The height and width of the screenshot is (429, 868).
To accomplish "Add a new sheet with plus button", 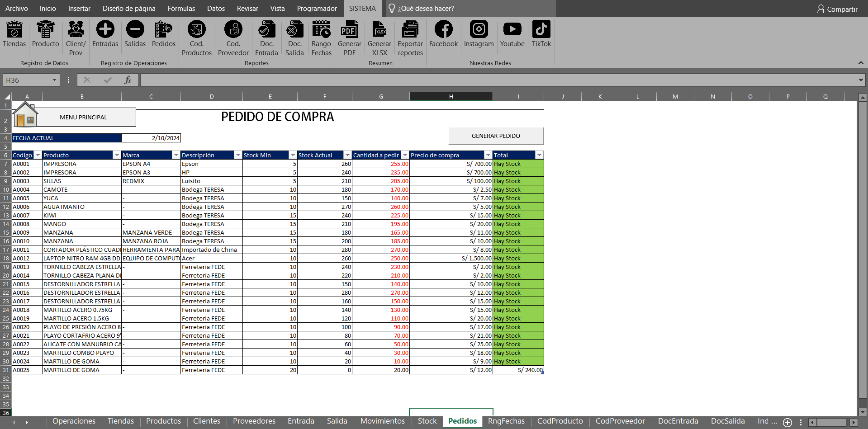I will (787, 422).
